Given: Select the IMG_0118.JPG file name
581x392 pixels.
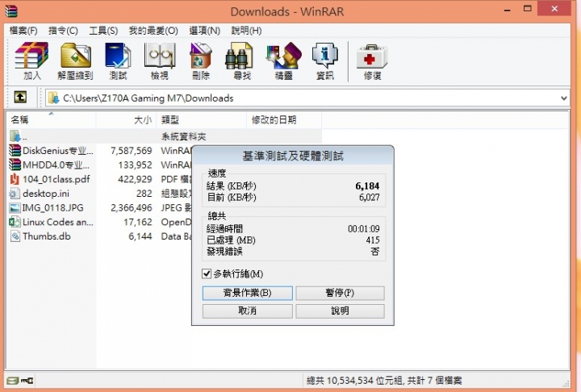Looking at the screenshot, I should [53, 207].
